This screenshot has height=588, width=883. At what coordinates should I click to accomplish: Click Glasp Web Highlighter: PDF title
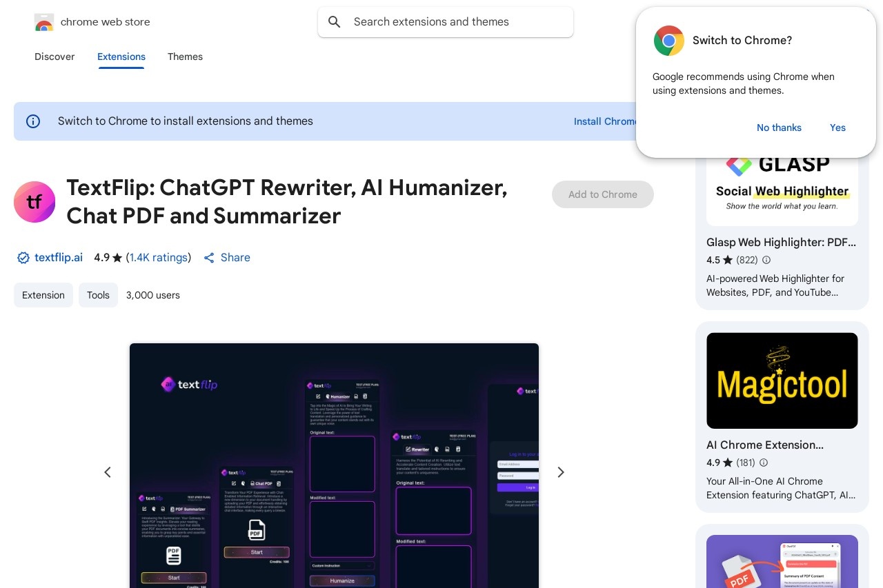pyautogui.click(x=781, y=243)
